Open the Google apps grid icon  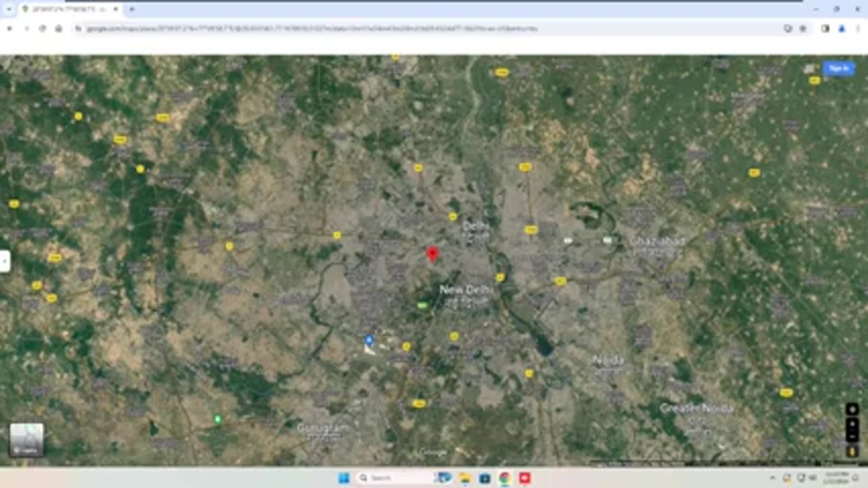coord(809,68)
